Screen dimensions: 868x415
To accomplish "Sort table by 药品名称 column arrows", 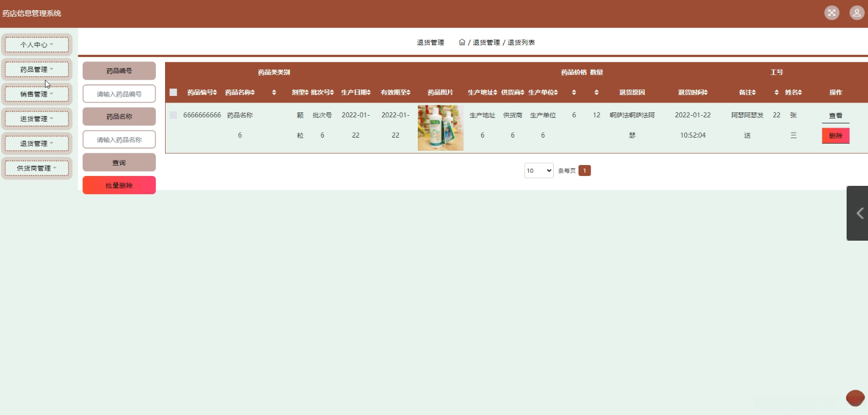I will click(x=253, y=93).
